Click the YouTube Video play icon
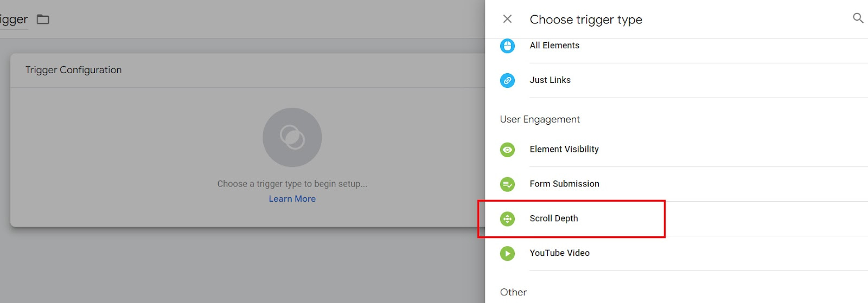 click(x=507, y=253)
